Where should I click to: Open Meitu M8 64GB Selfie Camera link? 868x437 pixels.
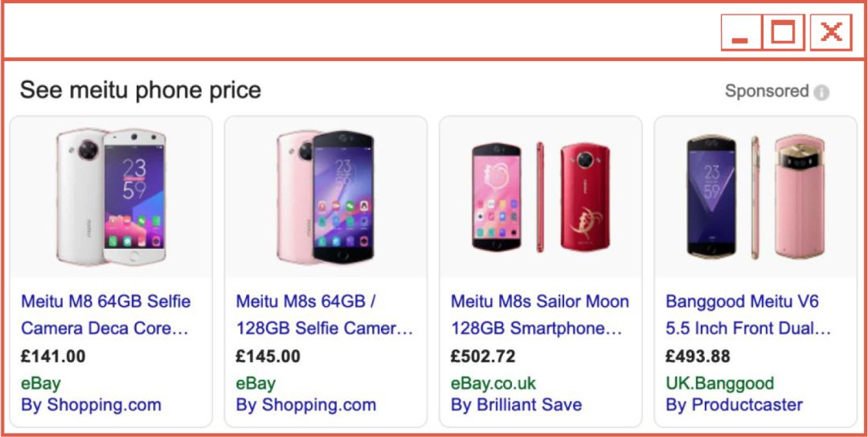point(105,315)
